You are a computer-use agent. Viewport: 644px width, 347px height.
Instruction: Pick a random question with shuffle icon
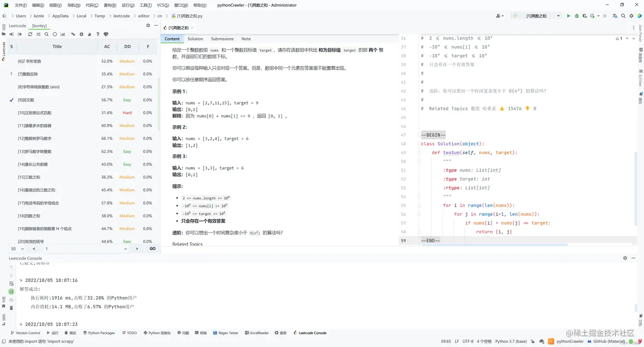pyautogui.click(x=38, y=34)
